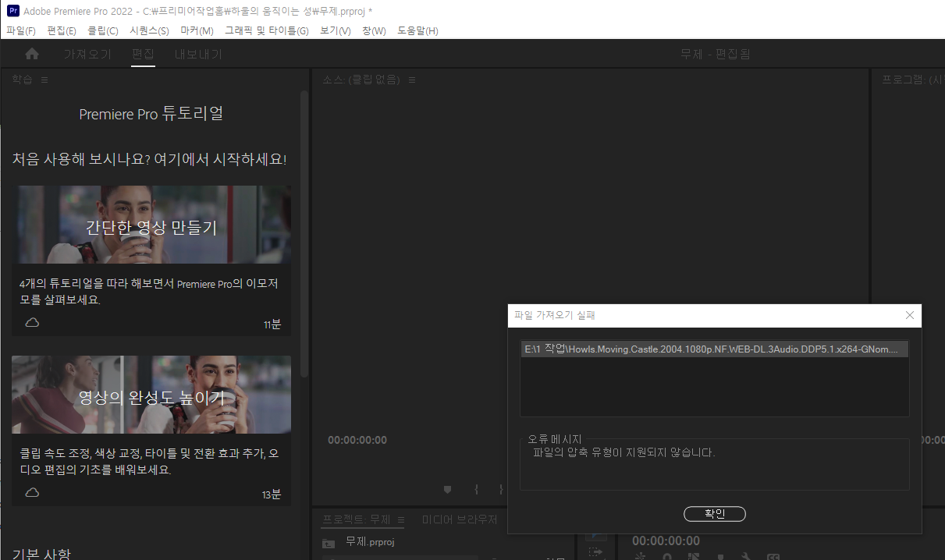Open the 클립(C) menu
Image resolution: width=945 pixels, height=560 pixels.
[103, 30]
